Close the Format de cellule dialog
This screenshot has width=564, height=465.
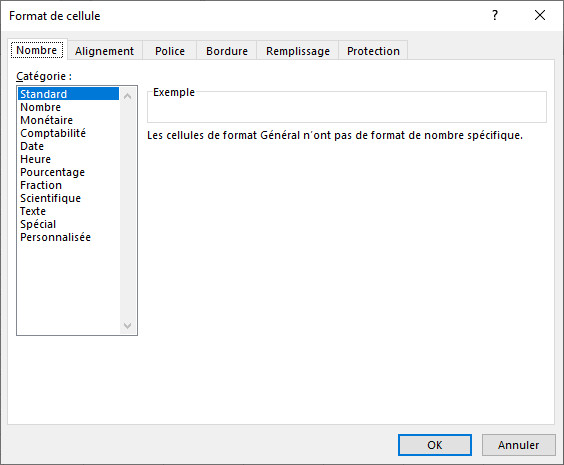tap(540, 15)
